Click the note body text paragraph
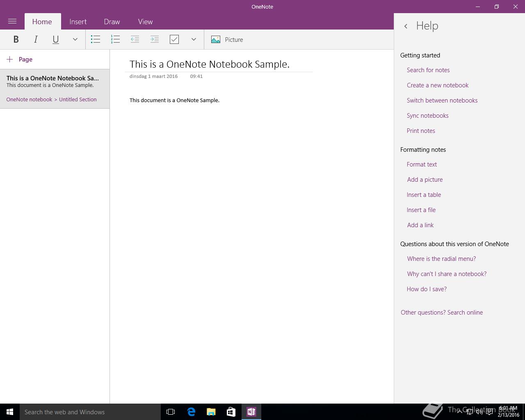 [x=174, y=100]
